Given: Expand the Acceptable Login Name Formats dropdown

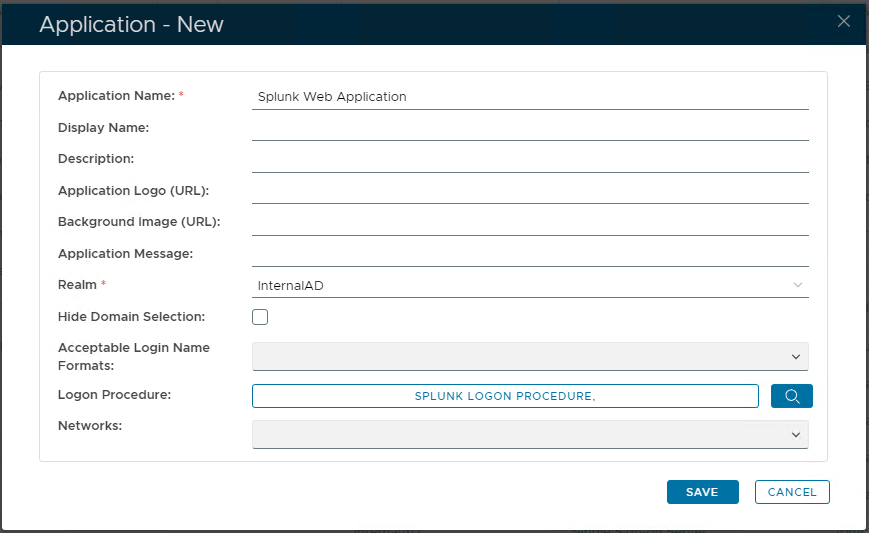Looking at the screenshot, I should tap(530, 357).
